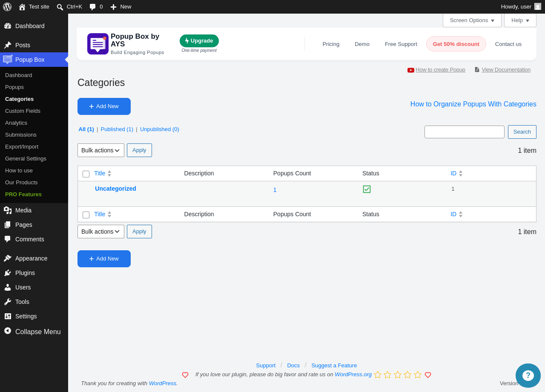
Task: Click the plus icon beside New
Action: pyautogui.click(x=113, y=7)
